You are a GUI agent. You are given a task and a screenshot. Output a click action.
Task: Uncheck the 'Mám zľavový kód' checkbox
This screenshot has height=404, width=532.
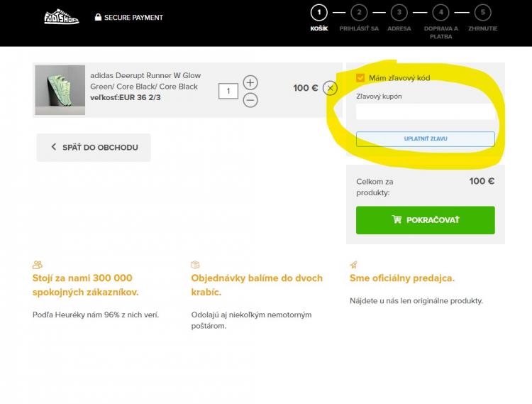360,77
